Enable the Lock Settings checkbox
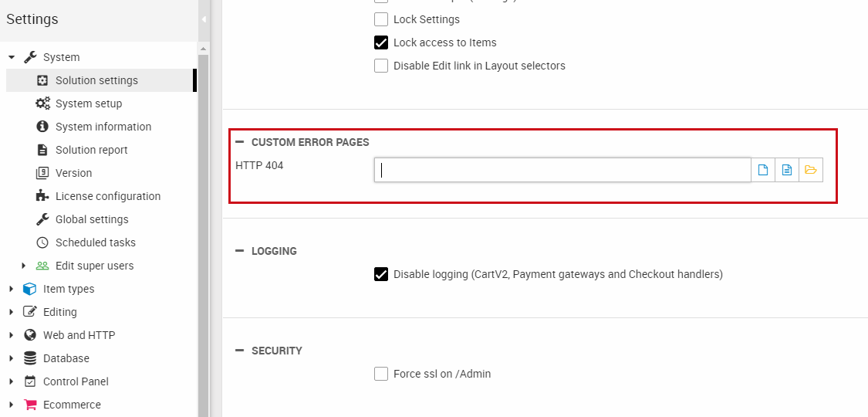This screenshot has width=868, height=417. (381, 19)
